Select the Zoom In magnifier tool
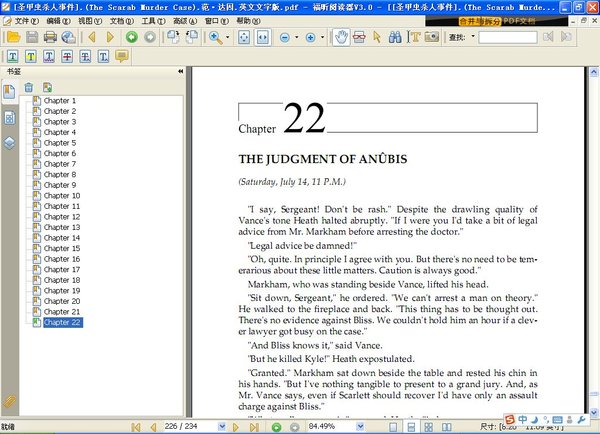This screenshot has width=600, height=434. pyautogui.click(x=215, y=37)
